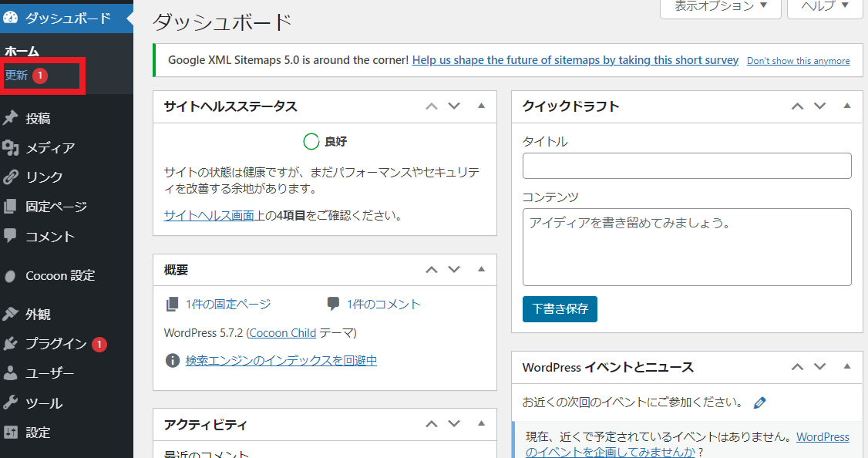This screenshot has width=868, height=458.
Task: Click the メディア media icon in sidebar
Action: tap(11, 147)
